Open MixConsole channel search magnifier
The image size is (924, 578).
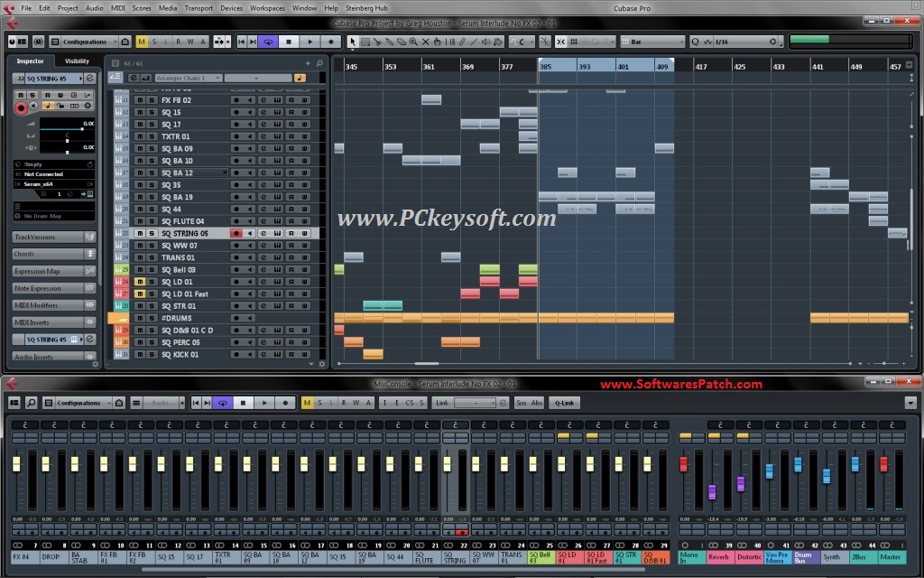coord(32,403)
